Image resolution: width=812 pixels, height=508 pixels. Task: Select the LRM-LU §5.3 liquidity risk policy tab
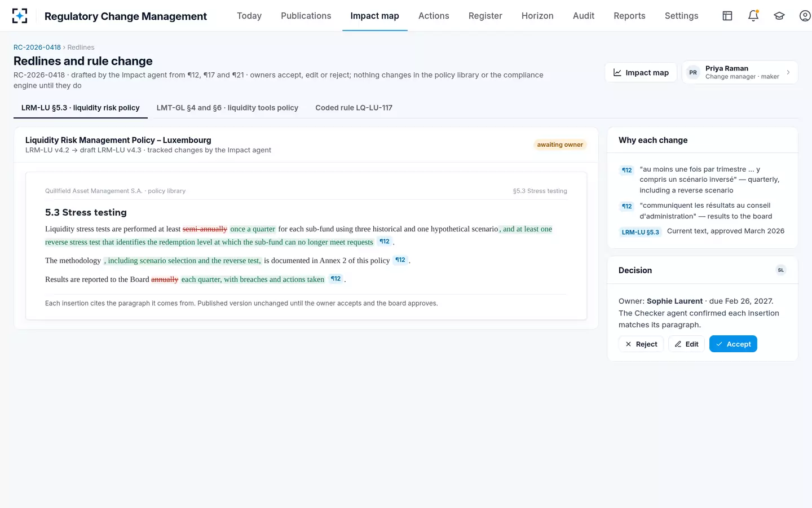[x=81, y=108]
